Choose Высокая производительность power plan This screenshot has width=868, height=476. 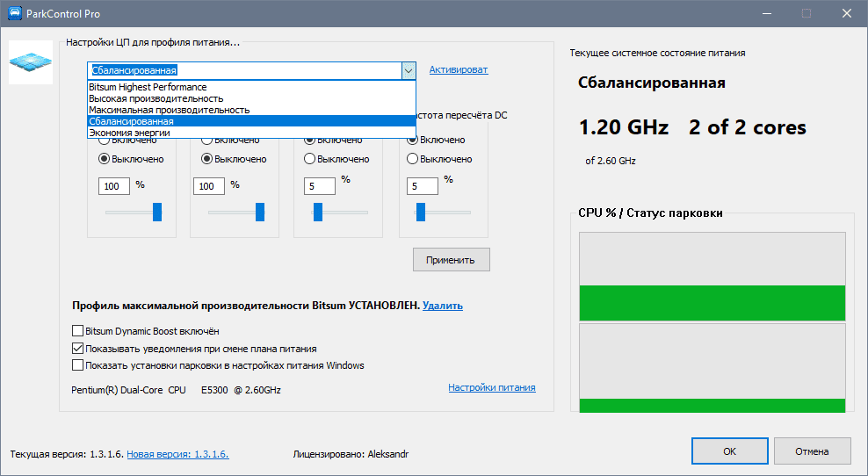(252, 98)
